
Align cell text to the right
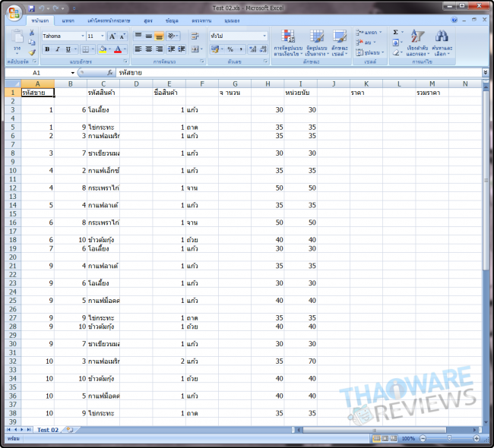point(159,49)
